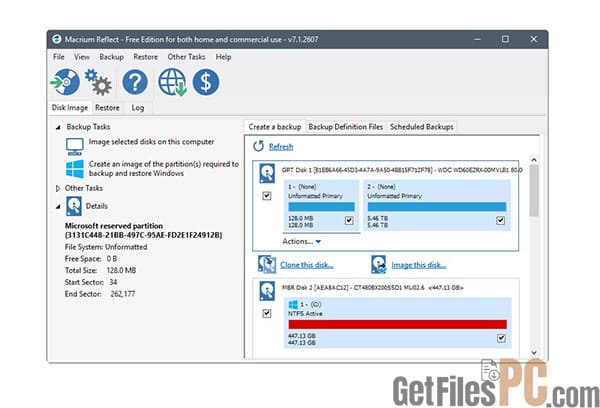
Task: Click the Start Sector 34 value
Action: (113, 282)
